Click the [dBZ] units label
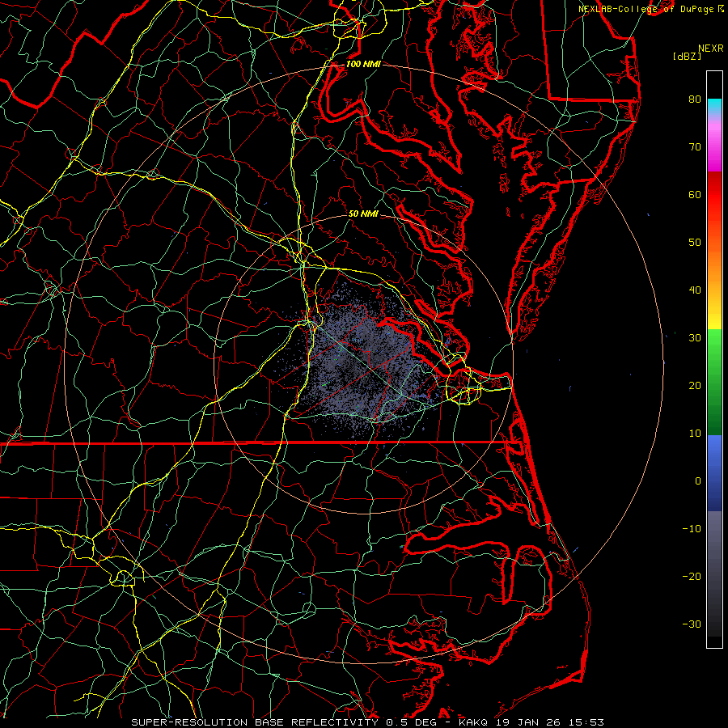 (687, 56)
